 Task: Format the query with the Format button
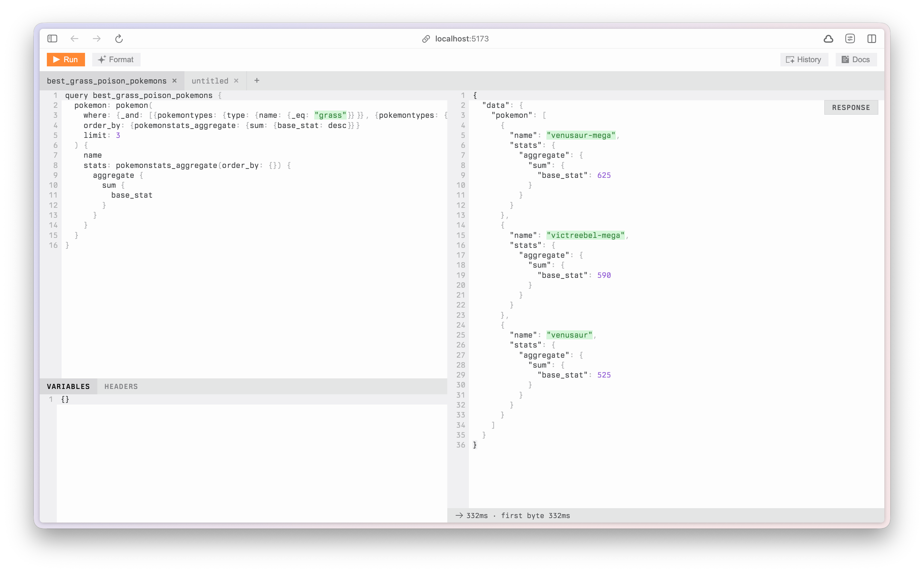click(116, 59)
